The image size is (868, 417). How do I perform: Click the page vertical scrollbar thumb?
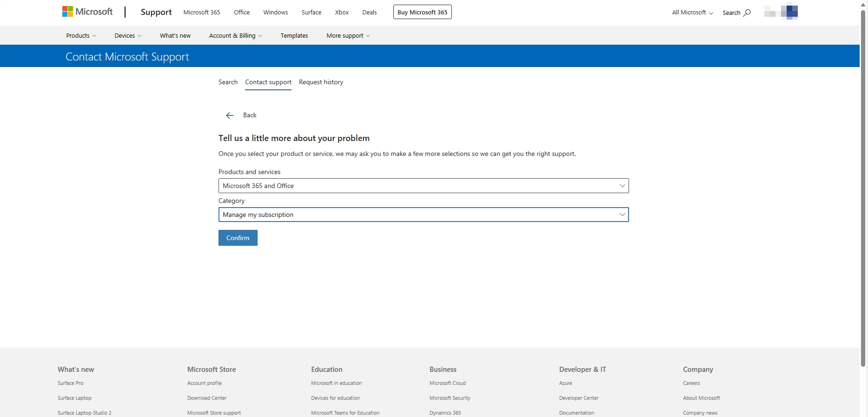click(863, 188)
